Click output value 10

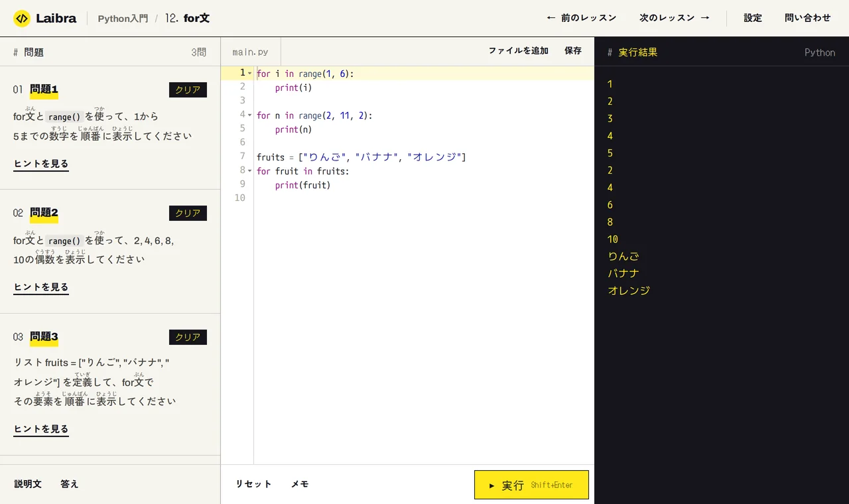coord(613,239)
